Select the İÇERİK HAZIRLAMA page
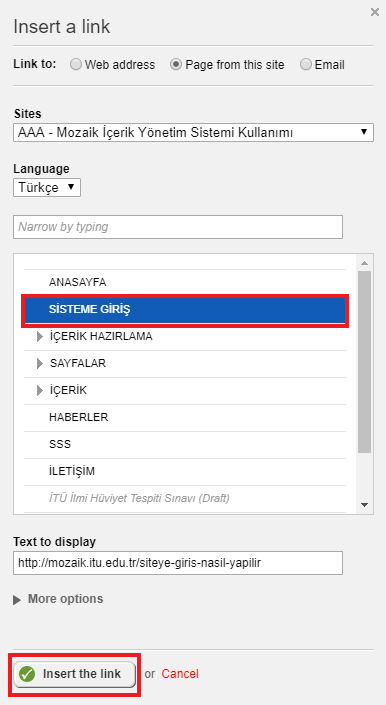Viewport: 386px width, 705px height. tap(101, 336)
